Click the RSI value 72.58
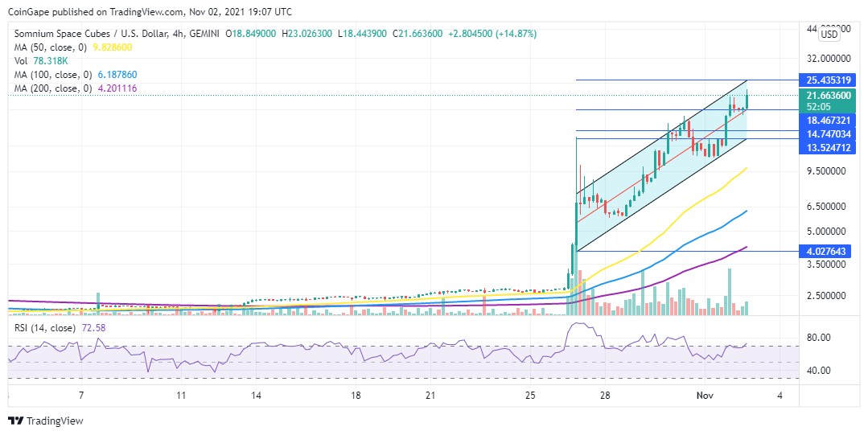 94,328
